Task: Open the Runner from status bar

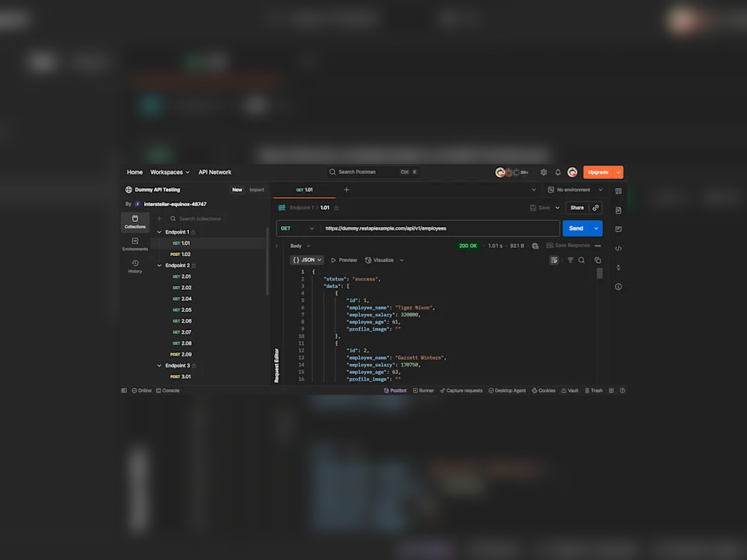Action: click(424, 391)
